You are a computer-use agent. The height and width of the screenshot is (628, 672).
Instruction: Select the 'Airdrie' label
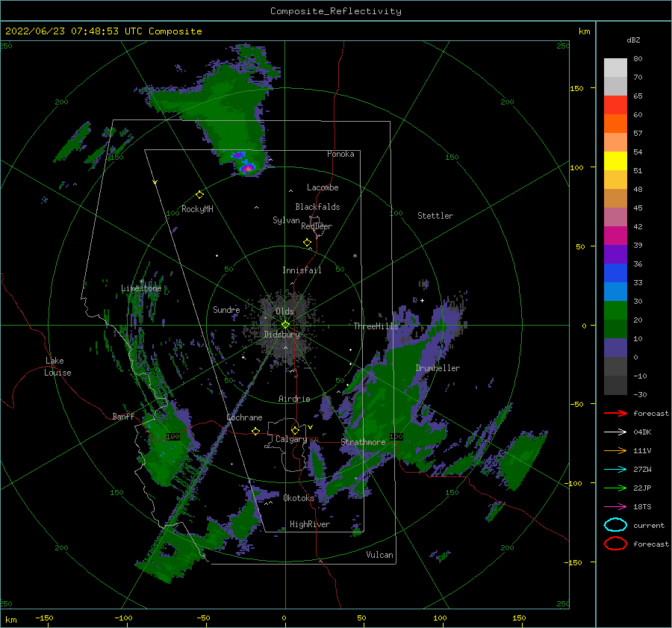pos(294,399)
